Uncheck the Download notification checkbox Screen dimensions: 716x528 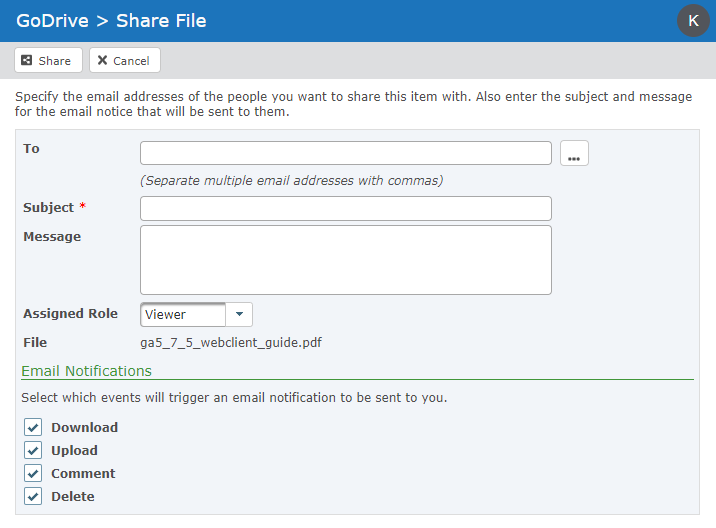tap(33, 428)
